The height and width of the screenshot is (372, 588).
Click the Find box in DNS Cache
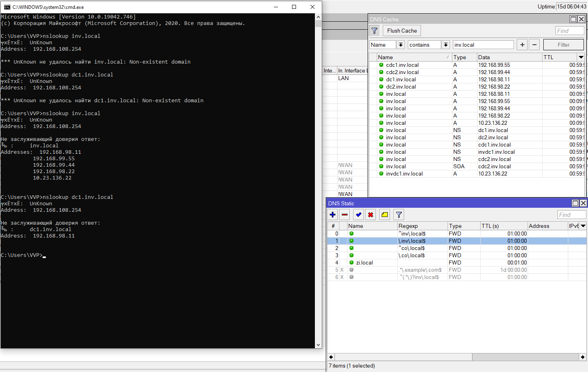(569, 31)
